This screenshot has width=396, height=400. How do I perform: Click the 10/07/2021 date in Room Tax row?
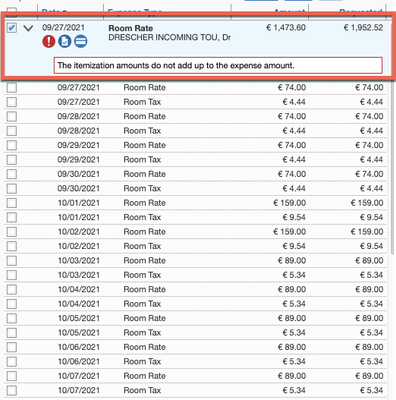tap(78, 390)
